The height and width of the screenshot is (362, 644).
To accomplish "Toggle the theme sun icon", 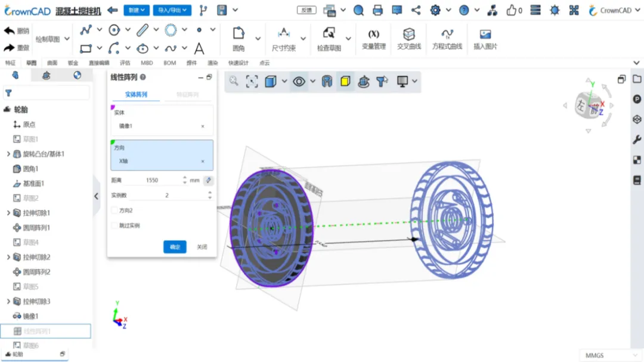I will [x=555, y=10].
